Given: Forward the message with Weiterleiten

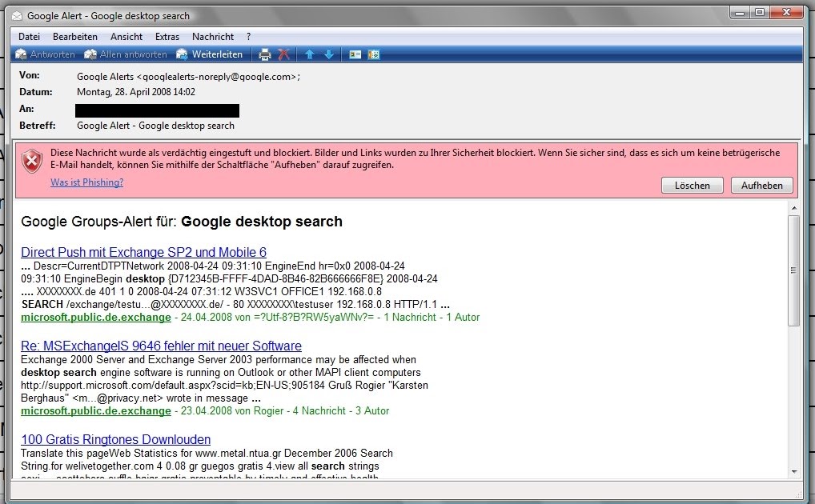Looking at the screenshot, I should coord(209,54).
